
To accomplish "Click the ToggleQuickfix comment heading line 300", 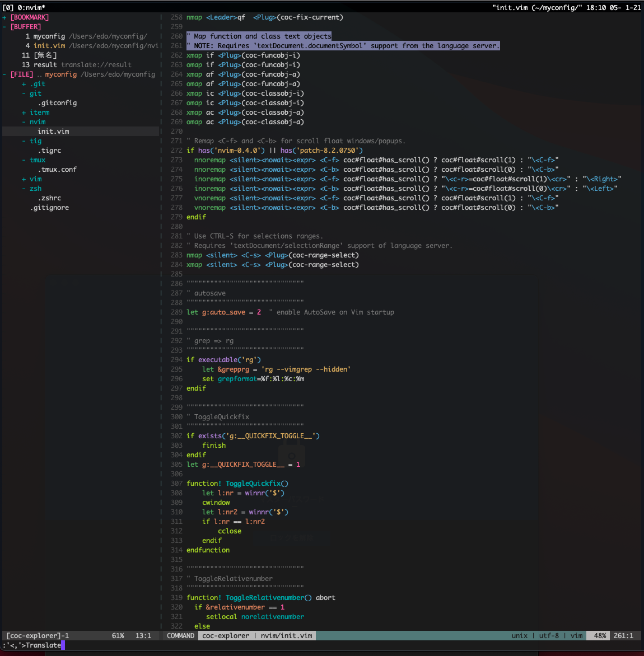I will click(x=218, y=417).
